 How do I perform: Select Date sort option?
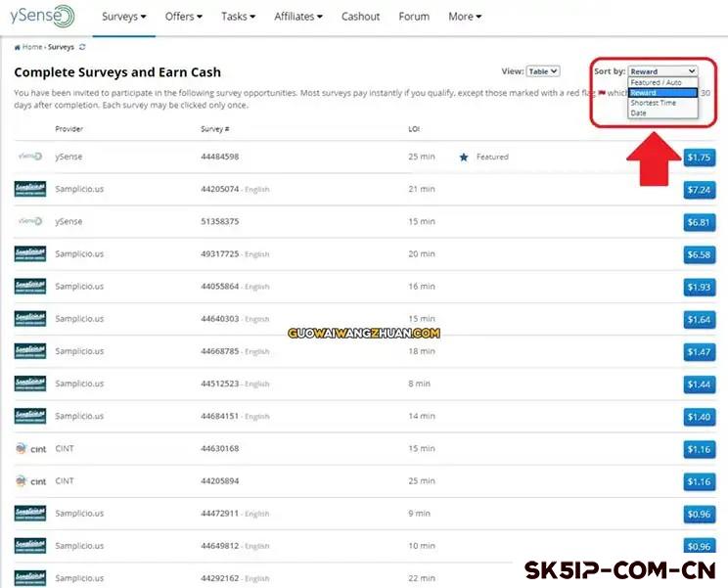662,113
